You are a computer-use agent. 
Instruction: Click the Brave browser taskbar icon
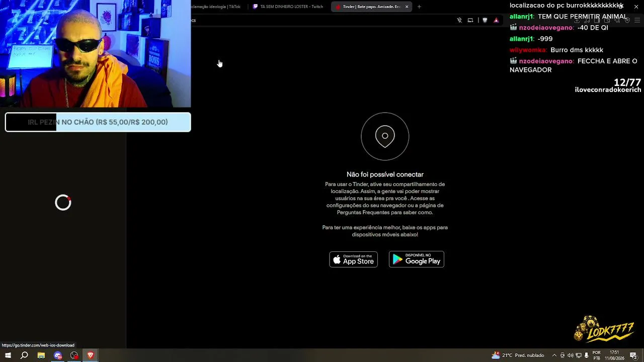coord(91,355)
